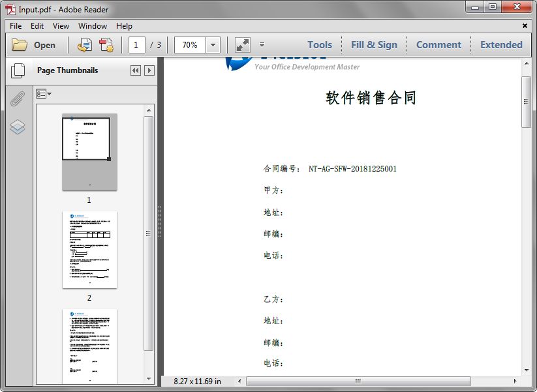This screenshot has height=392, width=537.
Task: Toggle the toolbar customize chevron
Action: (x=262, y=45)
